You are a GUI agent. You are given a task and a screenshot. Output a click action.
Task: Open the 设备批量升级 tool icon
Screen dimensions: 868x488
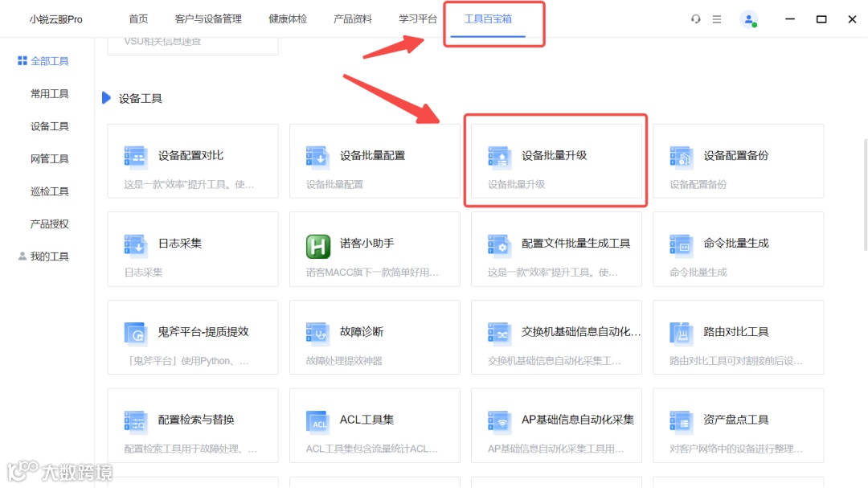(499, 156)
